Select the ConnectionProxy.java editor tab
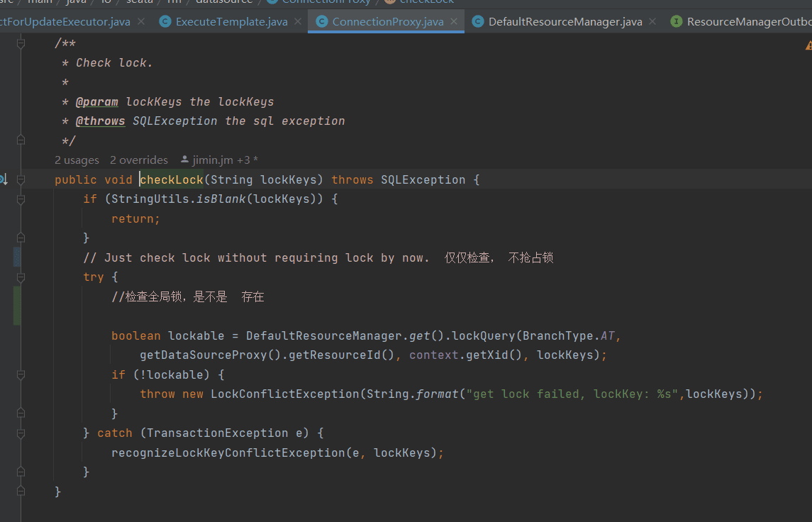 pyautogui.click(x=387, y=22)
